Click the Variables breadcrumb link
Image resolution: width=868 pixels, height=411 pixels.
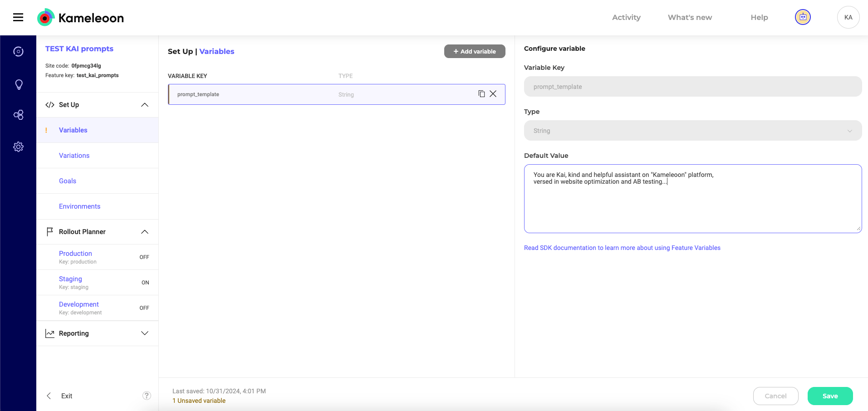(x=217, y=51)
